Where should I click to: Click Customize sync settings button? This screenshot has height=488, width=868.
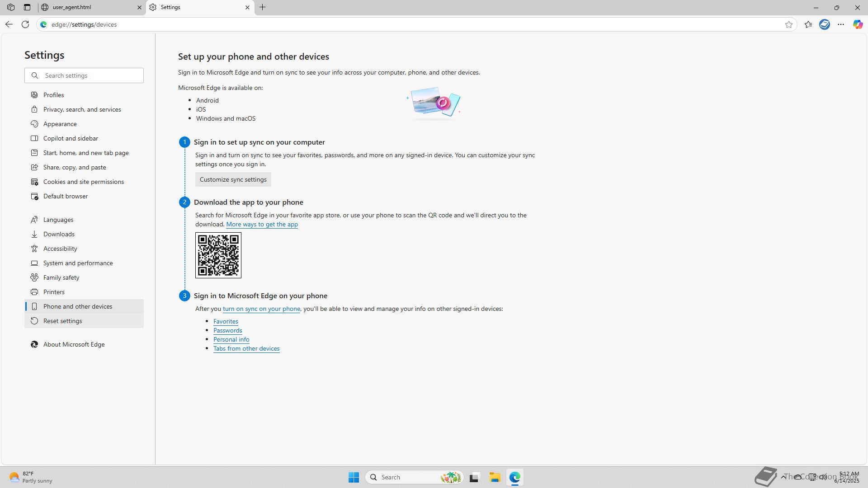233,179
